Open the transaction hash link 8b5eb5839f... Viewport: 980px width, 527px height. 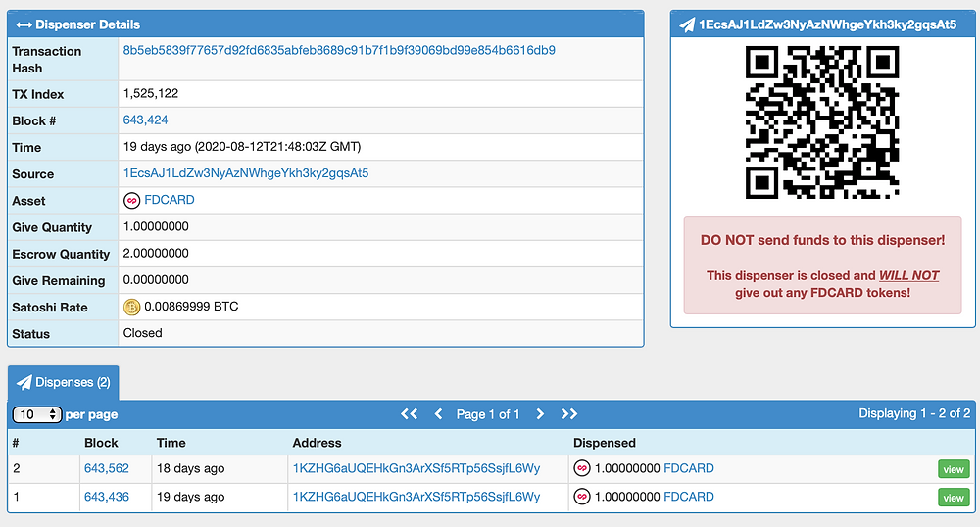click(x=339, y=51)
